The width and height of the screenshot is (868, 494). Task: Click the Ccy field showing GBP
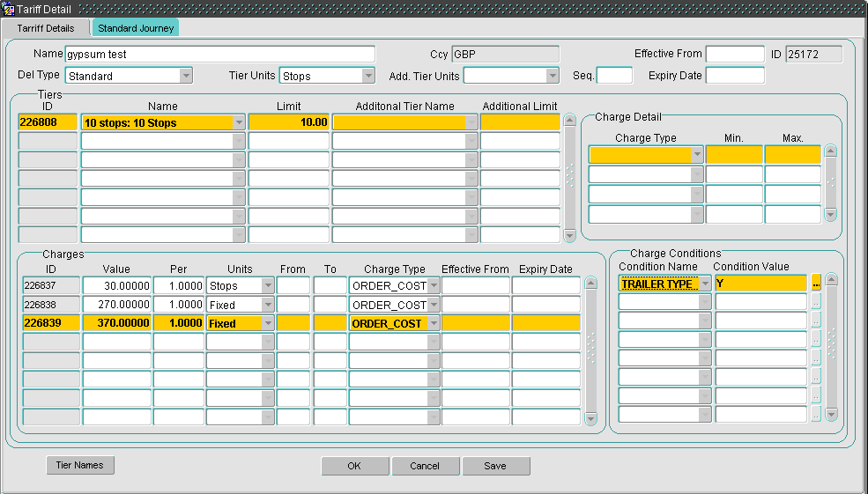click(506, 55)
